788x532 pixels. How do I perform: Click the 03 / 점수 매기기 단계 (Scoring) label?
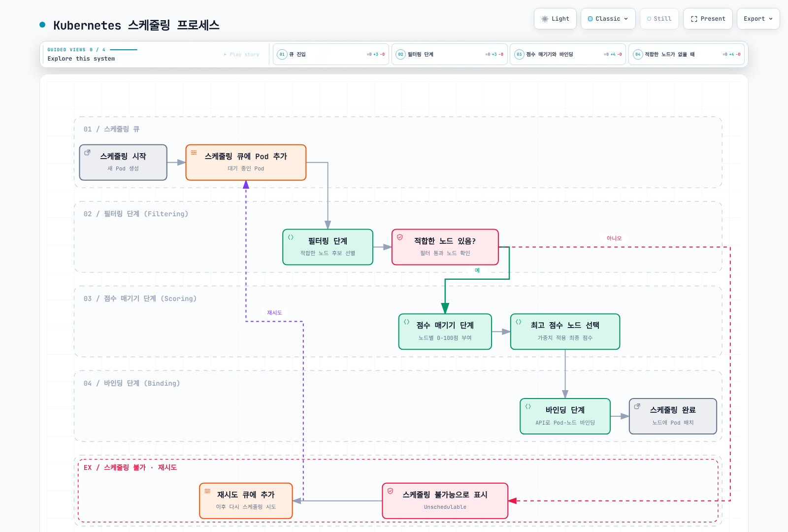tap(140, 299)
